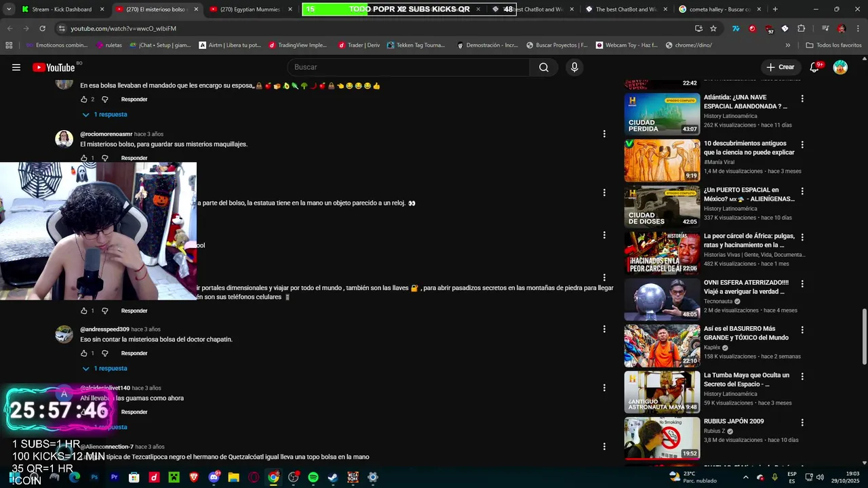Open 'Trader | Deriv' bookmark
This screenshot has height=488, width=868.
359,45
